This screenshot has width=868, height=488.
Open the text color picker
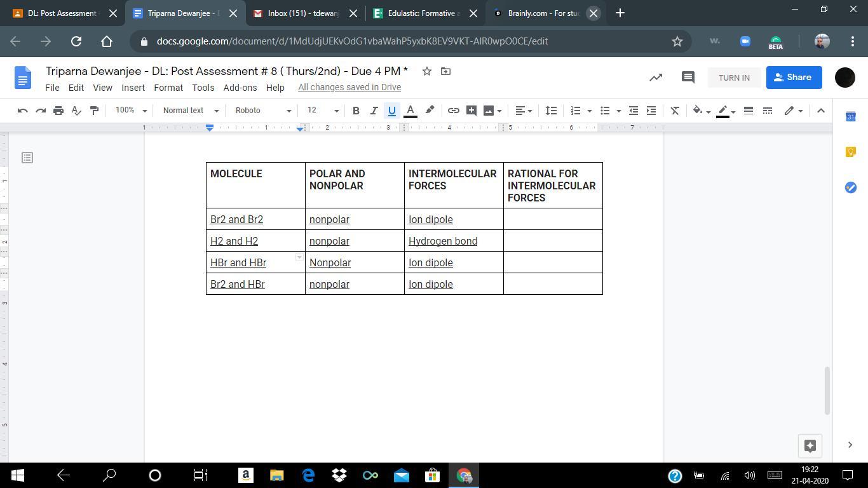[410, 111]
